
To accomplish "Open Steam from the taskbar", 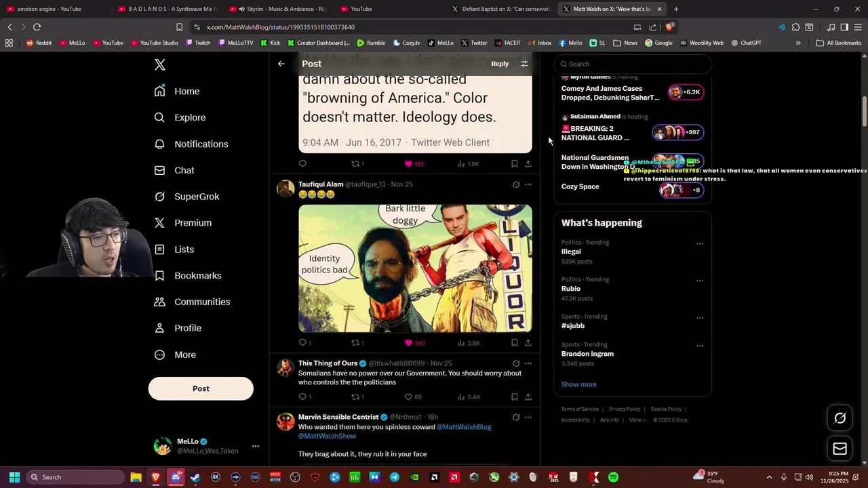I will [195, 477].
